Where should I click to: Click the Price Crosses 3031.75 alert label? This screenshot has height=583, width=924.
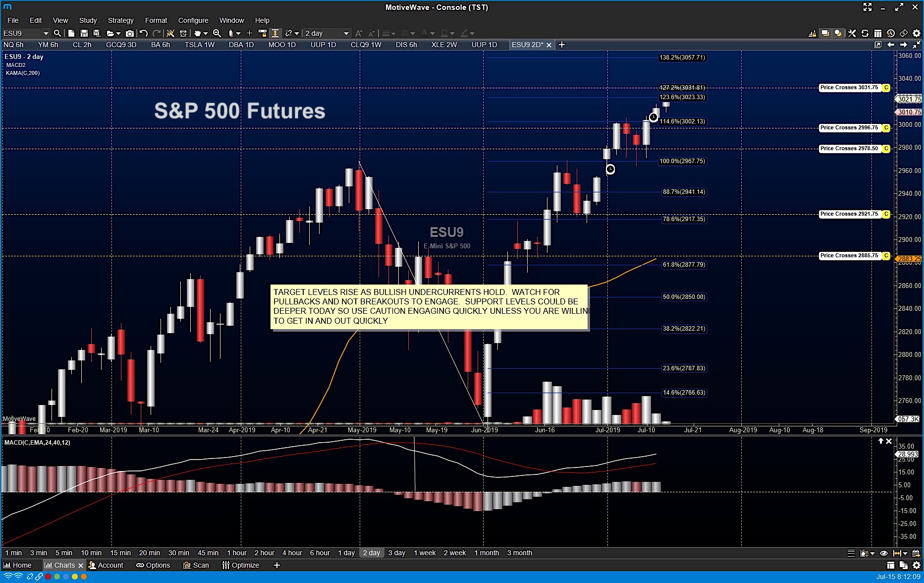(849, 88)
